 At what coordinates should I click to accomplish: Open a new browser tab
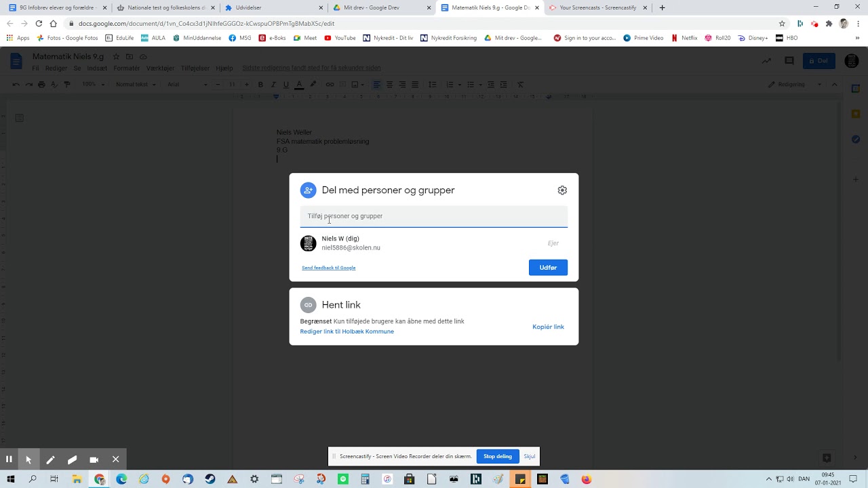662,7
